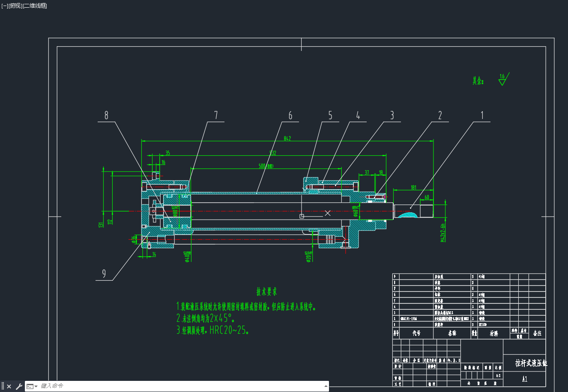Screen dimensions: 568x392
Task: Open the 二维线框 visual style menu
Action: pyautogui.click(x=35, y=6)
